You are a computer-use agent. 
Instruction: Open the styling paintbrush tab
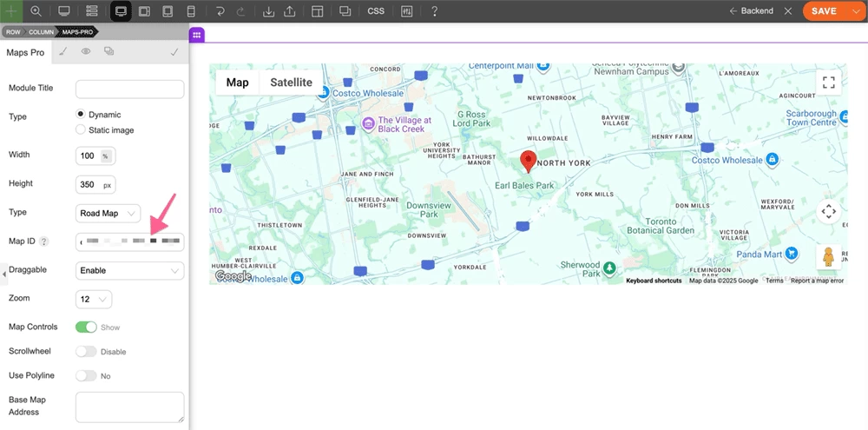(63, 51)
